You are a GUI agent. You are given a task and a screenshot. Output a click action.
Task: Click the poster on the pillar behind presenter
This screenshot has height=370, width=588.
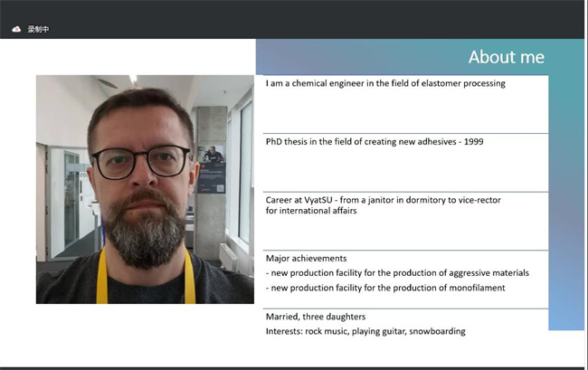(211, 167)
